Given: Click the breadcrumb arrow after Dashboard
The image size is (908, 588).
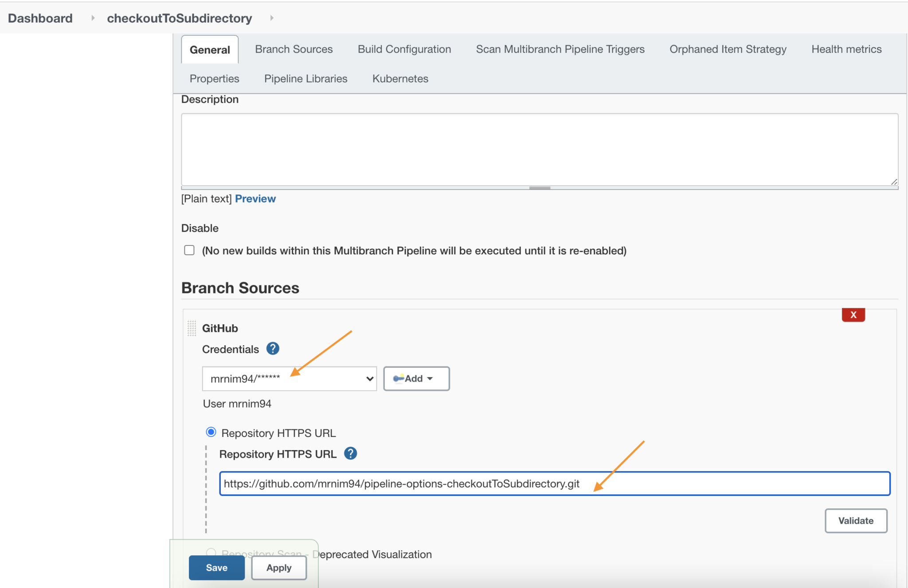Looking at the screenshot, I should (93, 18).
